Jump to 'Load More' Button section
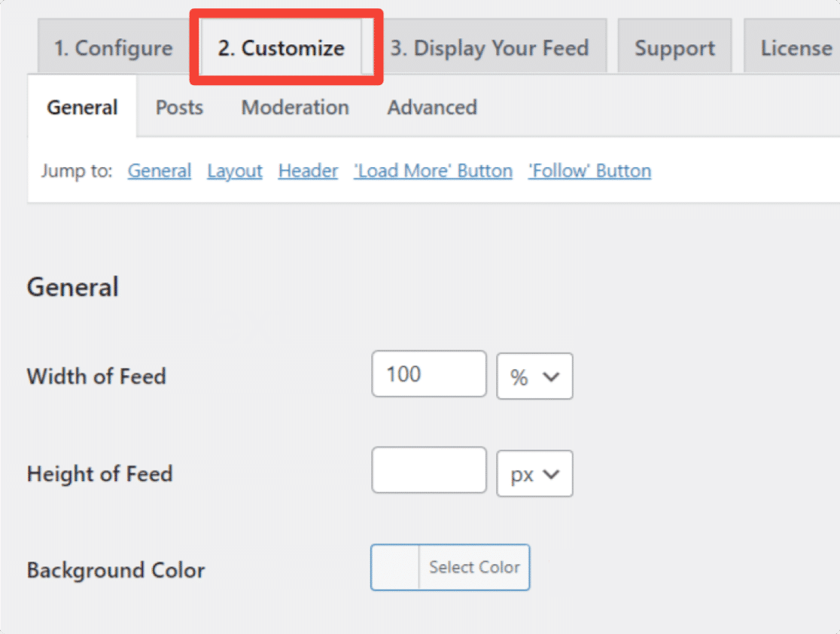Viewport: 840px width, 634px height. coord(433,171)
